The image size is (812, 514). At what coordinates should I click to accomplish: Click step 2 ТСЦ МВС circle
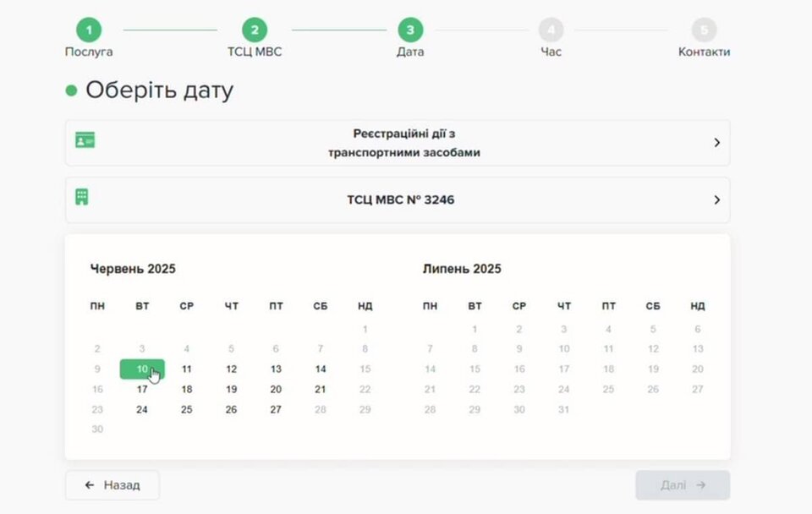pos(254,30)
